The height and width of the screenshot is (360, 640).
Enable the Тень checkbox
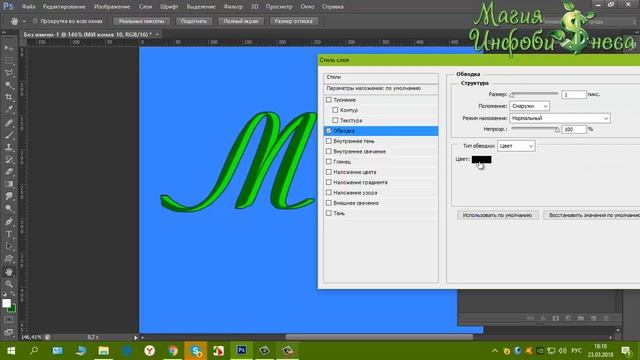tap(329, 213)
